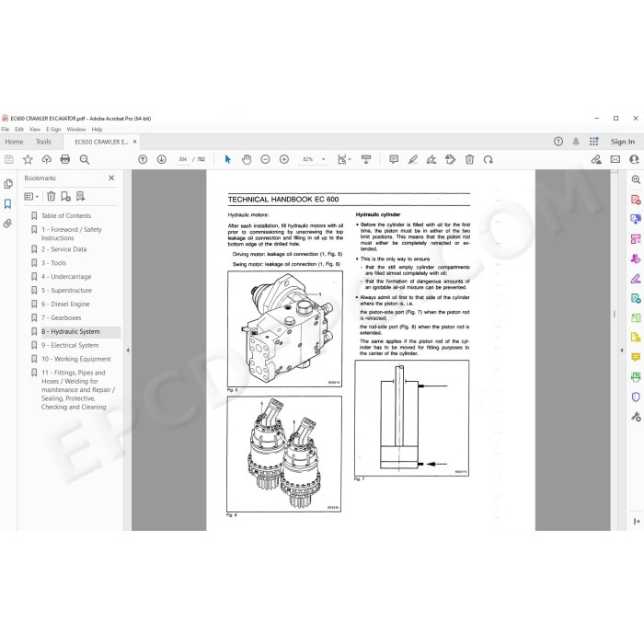Add a new bookmark
Image resolution: width=644 pixels, height=644 pixels.
(65, 197)
